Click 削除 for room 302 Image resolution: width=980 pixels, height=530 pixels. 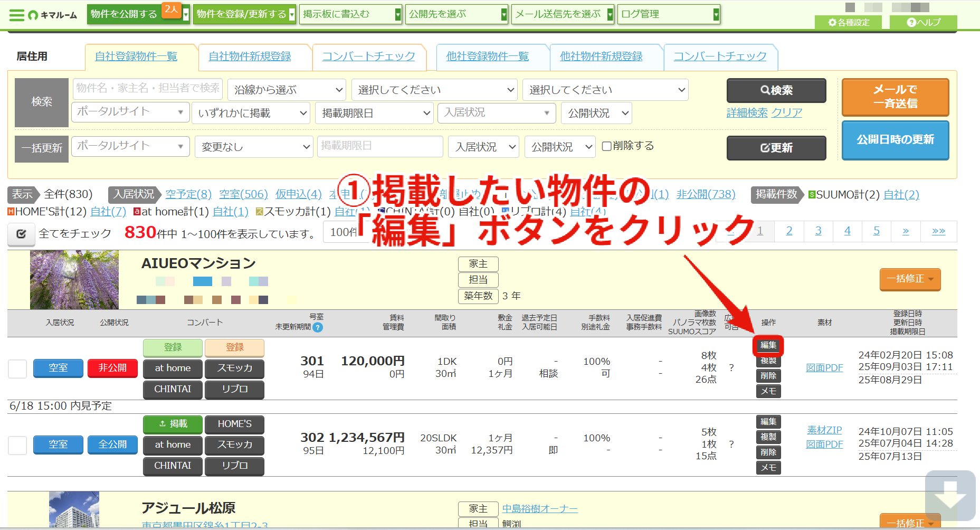coord(768,452)
